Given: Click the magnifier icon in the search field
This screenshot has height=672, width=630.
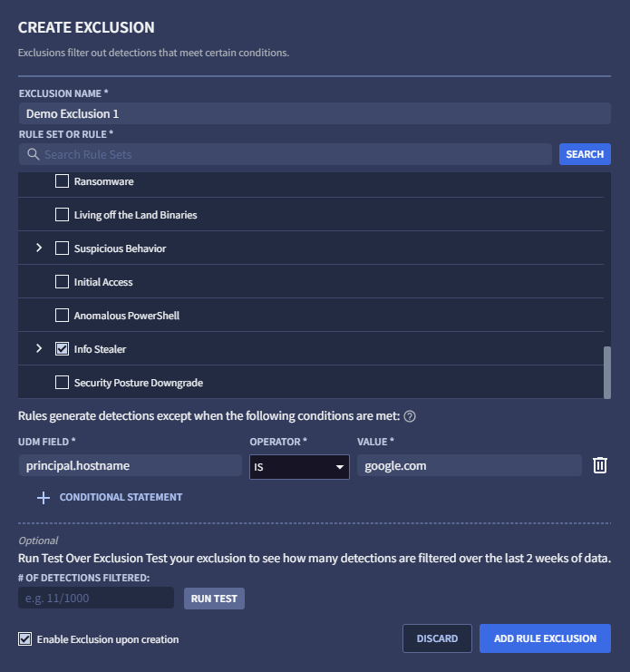Looking at the screenshot, I should 34,154.
